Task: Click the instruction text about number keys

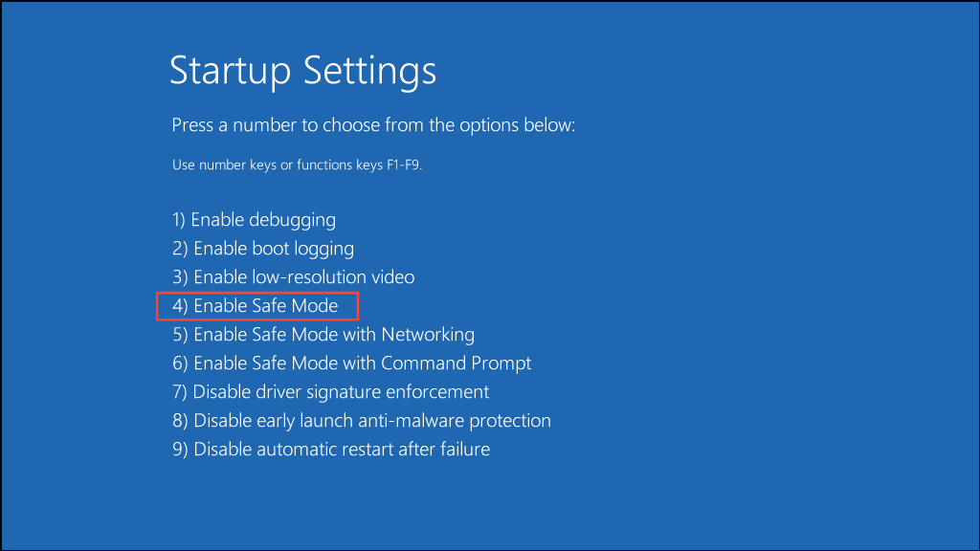Action: [373, 125]
